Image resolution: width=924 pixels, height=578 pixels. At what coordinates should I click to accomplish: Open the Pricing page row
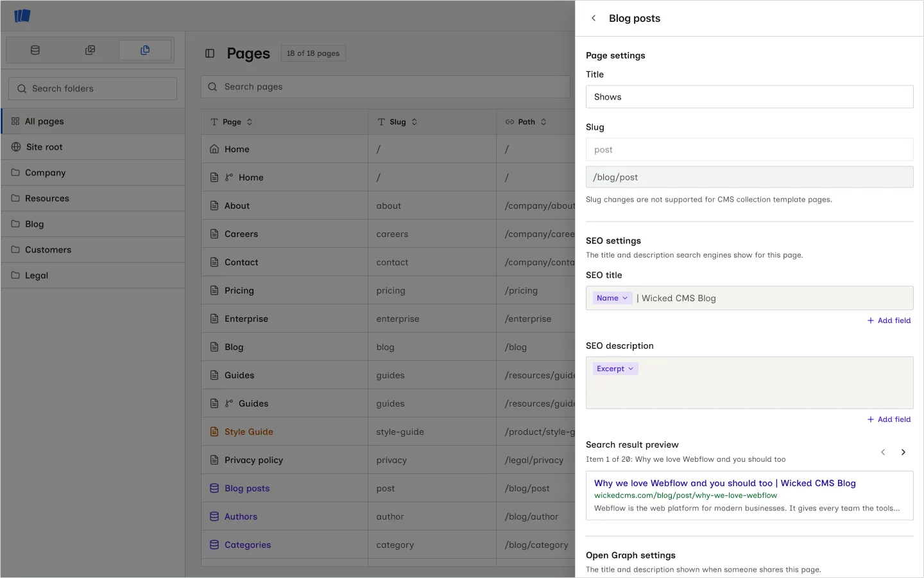[x=388, y=290]
